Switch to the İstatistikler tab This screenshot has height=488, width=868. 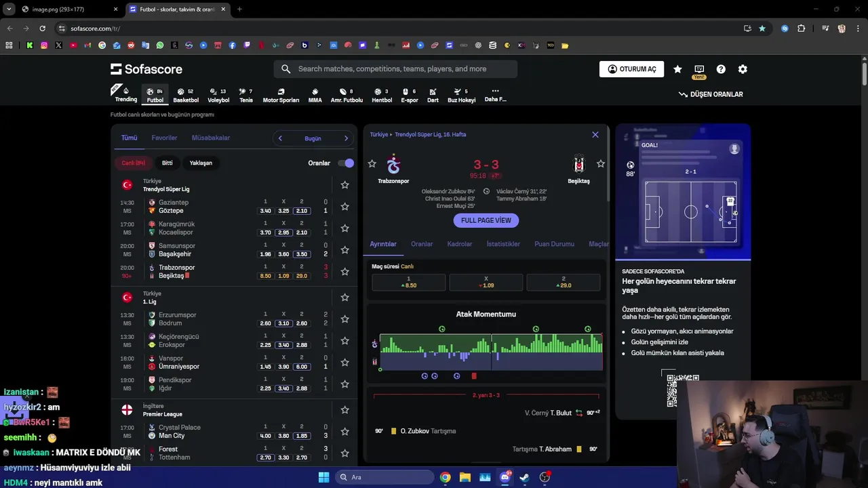pos(503,244)
